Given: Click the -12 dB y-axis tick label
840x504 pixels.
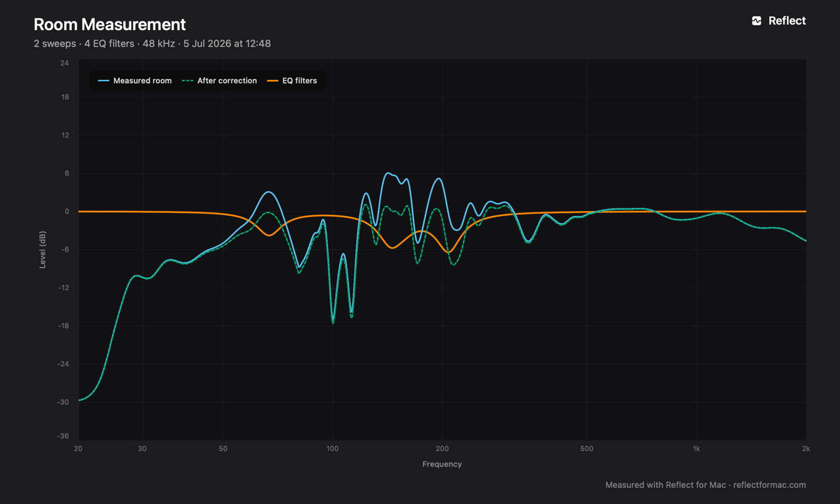Looking at the screenshot, I should (64, 288).
